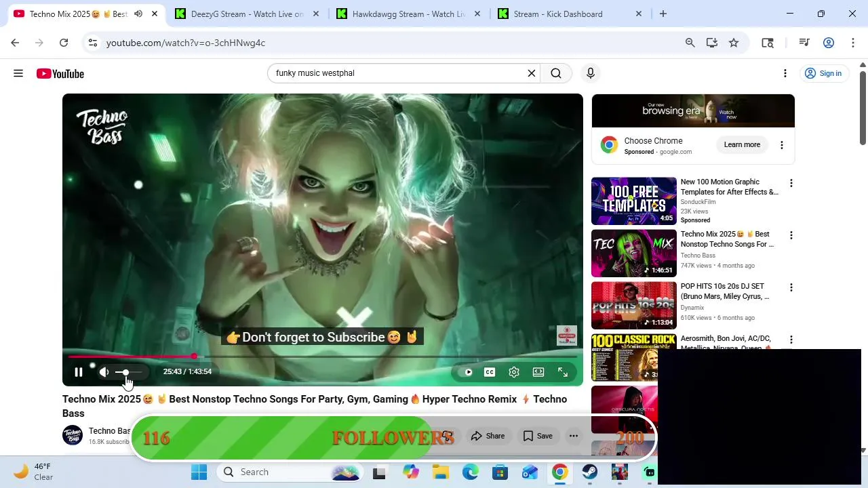The height and width of the screenshot is (488, 868).
Task: Go back in browser history
Action: tap(15, 43)
